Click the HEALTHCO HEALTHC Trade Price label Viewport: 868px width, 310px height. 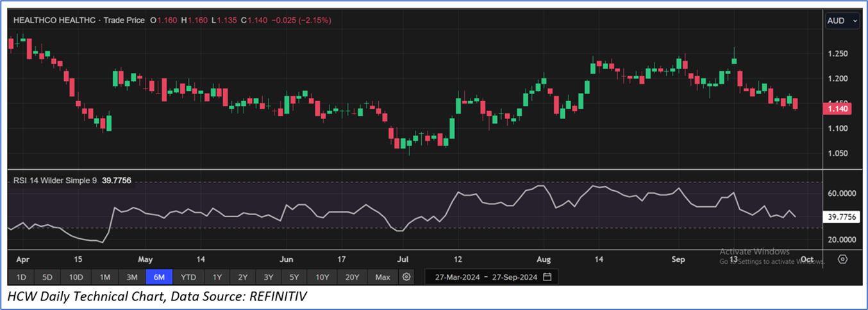pyautogui.click(x=79, y=20)
